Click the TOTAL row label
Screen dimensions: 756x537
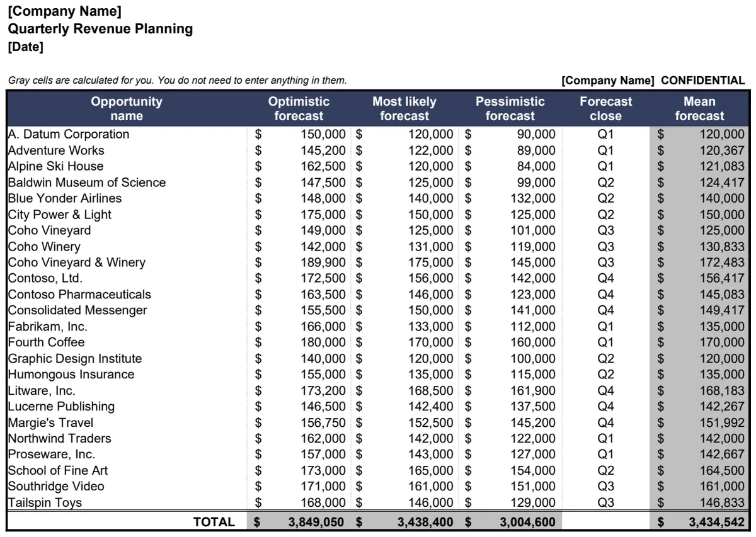(x=214, y=522)
